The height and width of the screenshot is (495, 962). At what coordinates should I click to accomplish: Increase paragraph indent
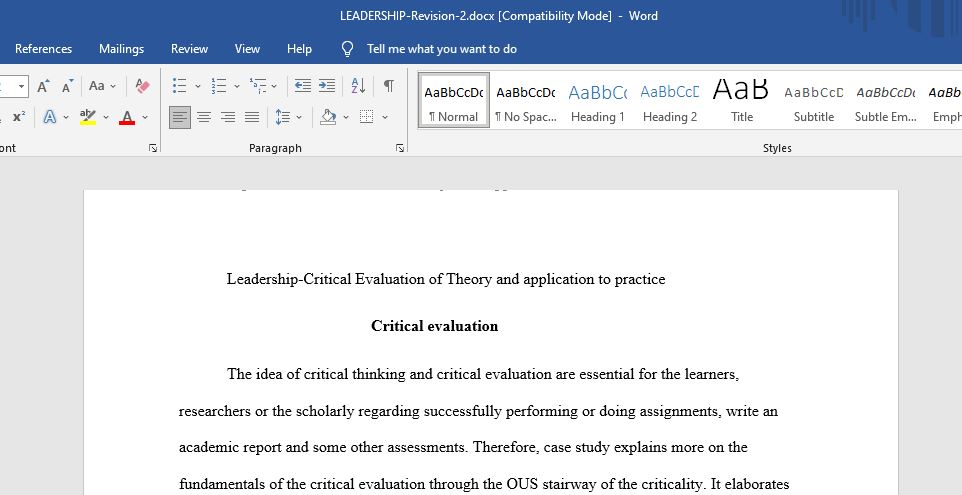coord(327,86)
